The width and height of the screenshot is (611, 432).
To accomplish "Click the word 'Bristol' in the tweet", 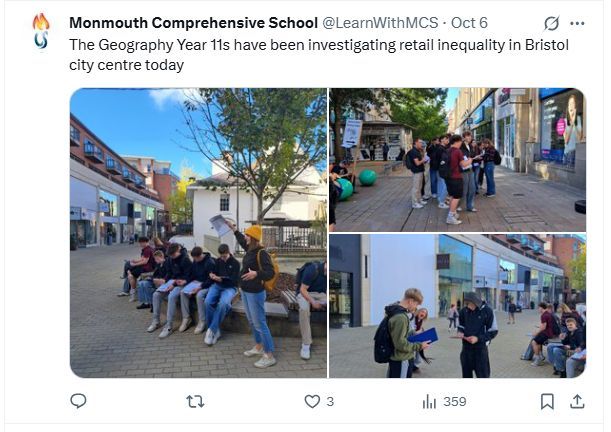I will click(x=547, y=45).
